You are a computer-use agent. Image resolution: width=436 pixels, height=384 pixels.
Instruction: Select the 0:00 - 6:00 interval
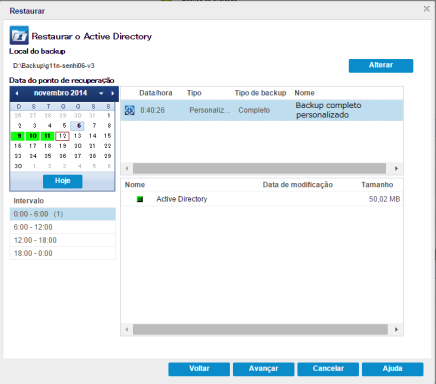[x=63, y=214]
